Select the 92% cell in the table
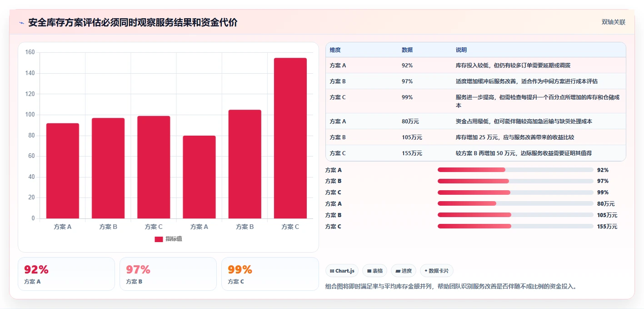The width and height of the screenshot is (644, 309). tap(407, 66)
